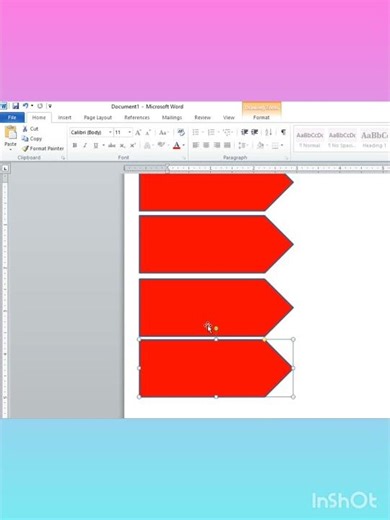Click the Decrease Indent icon
The height and width of the screenshot is (520, 390).
click(244, 132)
